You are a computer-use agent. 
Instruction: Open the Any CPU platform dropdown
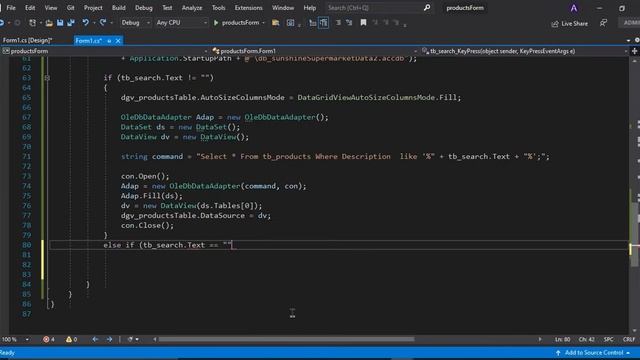click(x=181, y=23)
